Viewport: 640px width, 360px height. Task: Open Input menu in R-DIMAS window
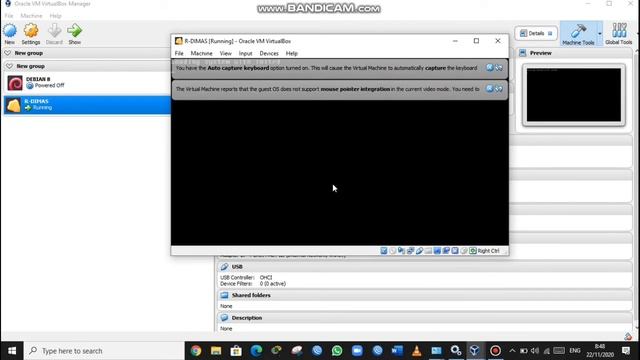[245, 53]
